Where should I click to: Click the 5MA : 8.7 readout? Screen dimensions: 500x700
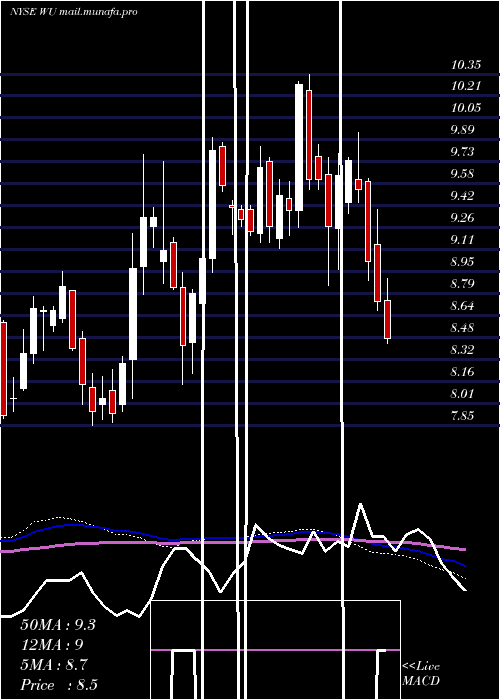54,665
